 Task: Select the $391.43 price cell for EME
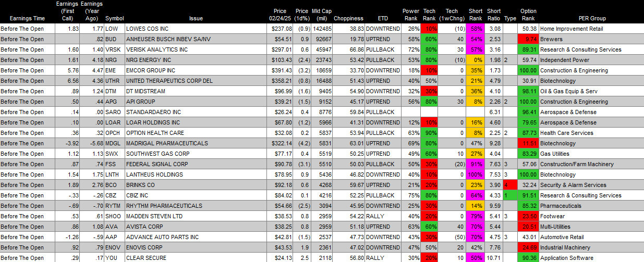tap(281, 70)
